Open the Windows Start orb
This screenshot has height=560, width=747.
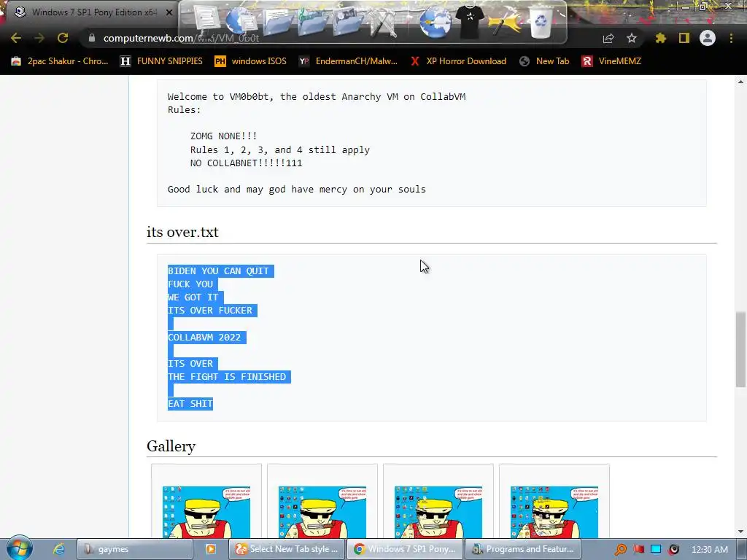20,548
